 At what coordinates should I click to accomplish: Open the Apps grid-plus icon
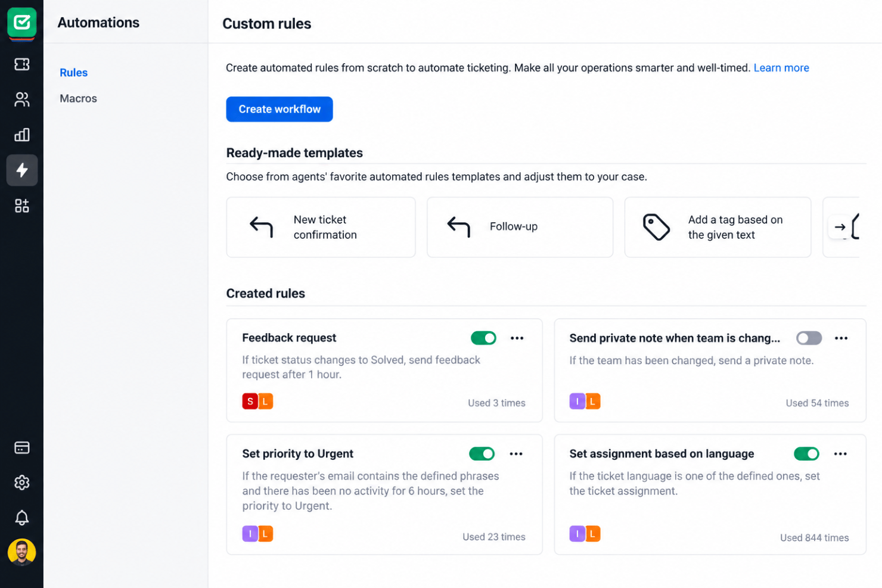point(21,206)
